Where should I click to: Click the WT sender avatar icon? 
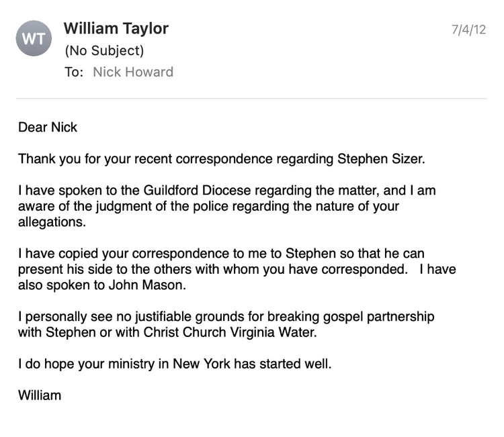(x=34, y=38)
